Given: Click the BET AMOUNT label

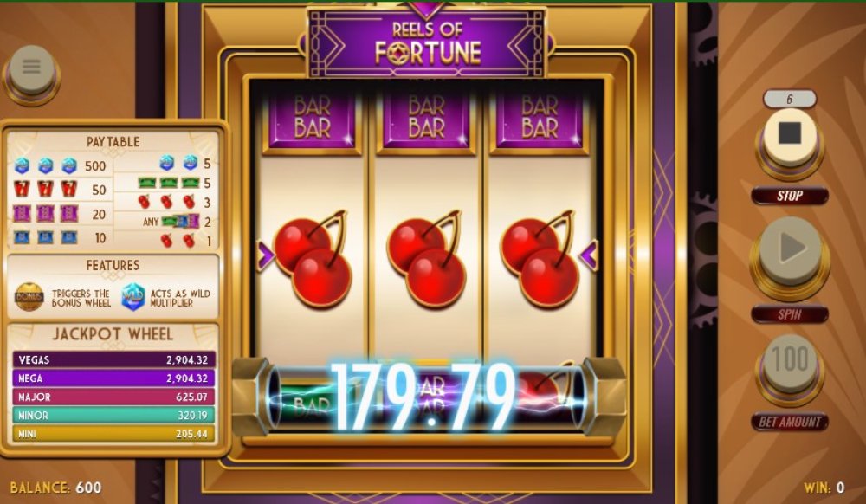Looking at the screenshot, I should [789, 422].
